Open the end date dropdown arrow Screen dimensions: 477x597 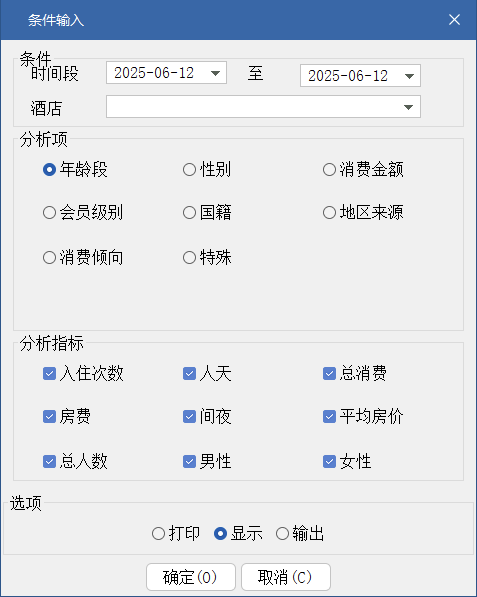pyautogui.click(x=409, y=76)
